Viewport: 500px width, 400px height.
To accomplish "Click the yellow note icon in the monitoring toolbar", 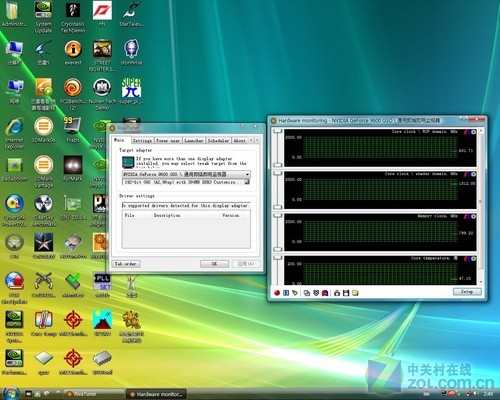I will coord(355,293).
